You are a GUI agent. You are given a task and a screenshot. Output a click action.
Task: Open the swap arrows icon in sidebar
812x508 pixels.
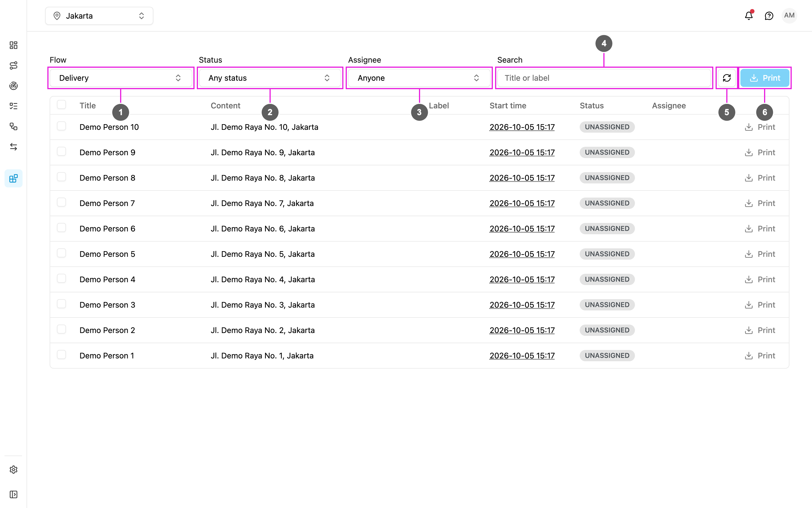click(14, 147)
